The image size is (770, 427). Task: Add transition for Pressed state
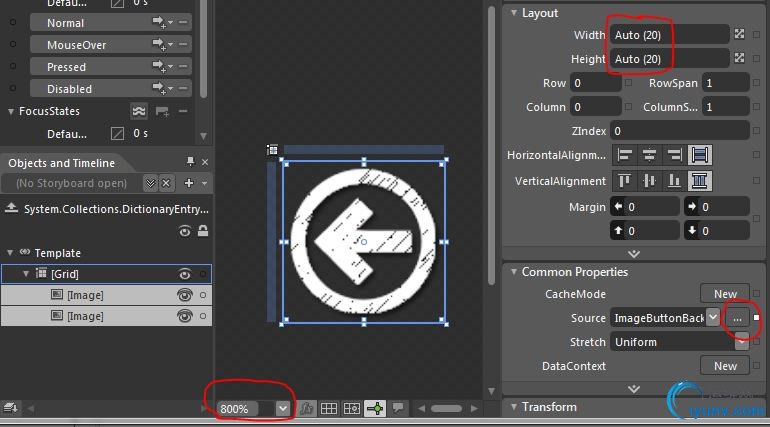[162, 66]
